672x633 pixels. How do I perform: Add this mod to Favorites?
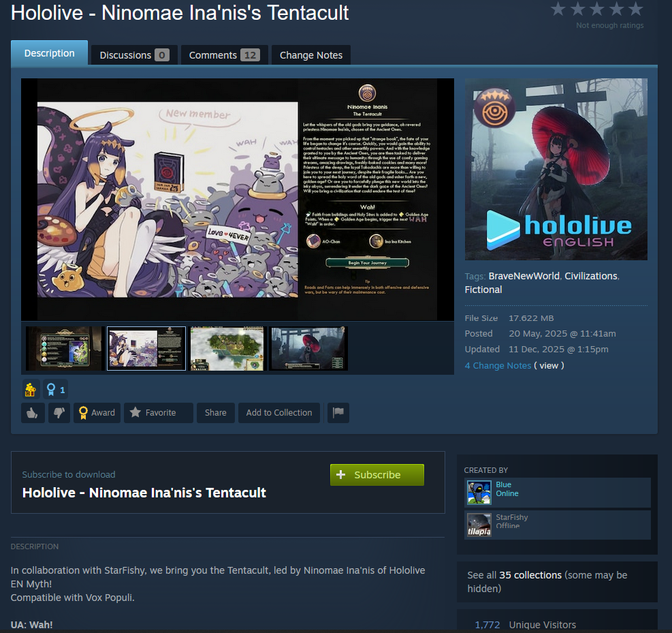pyautogui.click(x=158, y=412)
